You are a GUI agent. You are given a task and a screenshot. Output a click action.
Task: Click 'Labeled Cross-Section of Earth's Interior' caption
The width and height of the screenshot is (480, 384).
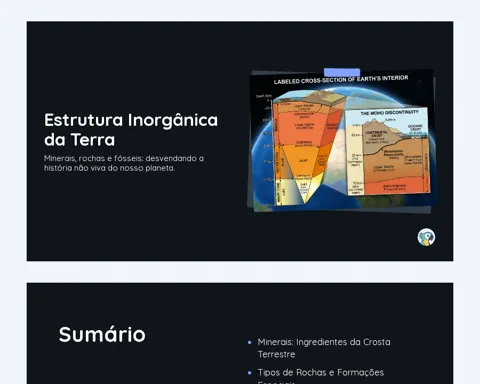341,80
